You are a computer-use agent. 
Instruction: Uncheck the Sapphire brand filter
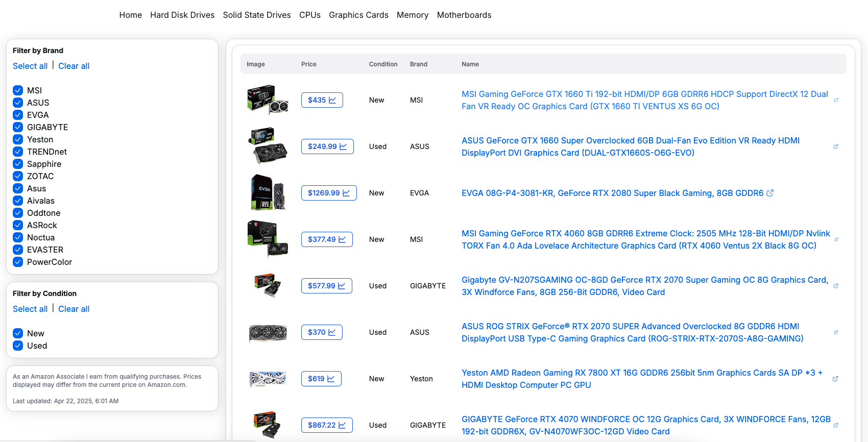tap(18, 164)
